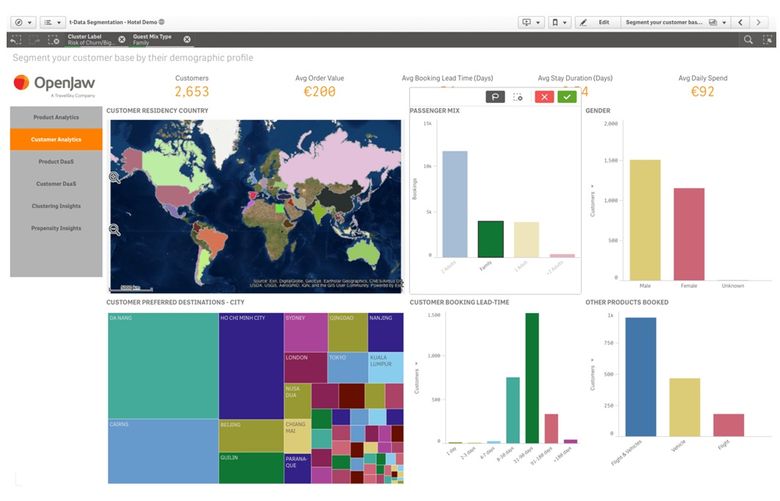Click the Avg Daily Spend €92

tap(702, 92)
